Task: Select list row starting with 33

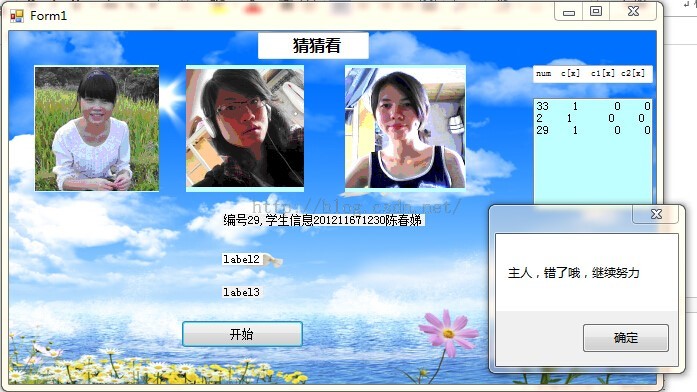Action: pos(593,106)
